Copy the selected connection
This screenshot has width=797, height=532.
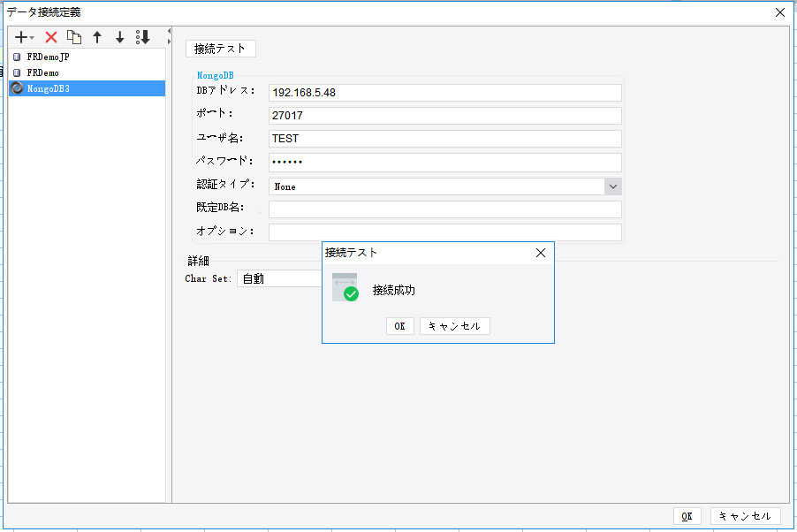point(74,37)
